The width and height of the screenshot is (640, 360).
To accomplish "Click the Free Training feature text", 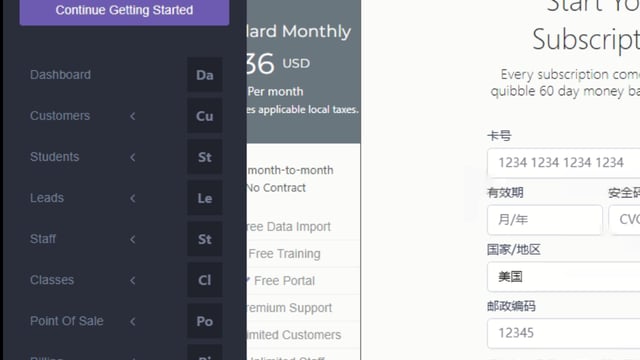I will coord(284,253).
